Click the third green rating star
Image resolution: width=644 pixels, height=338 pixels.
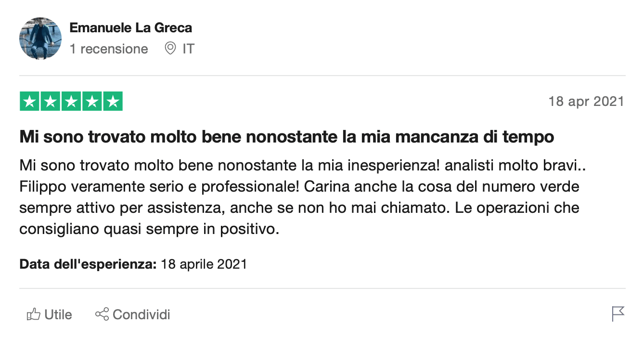(x=71, y=101)
